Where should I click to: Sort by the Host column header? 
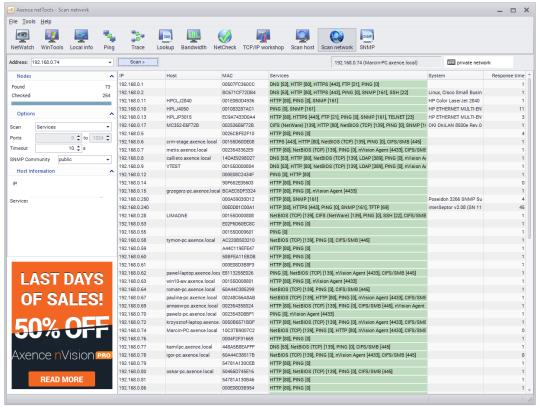click(x=193, y=75)
